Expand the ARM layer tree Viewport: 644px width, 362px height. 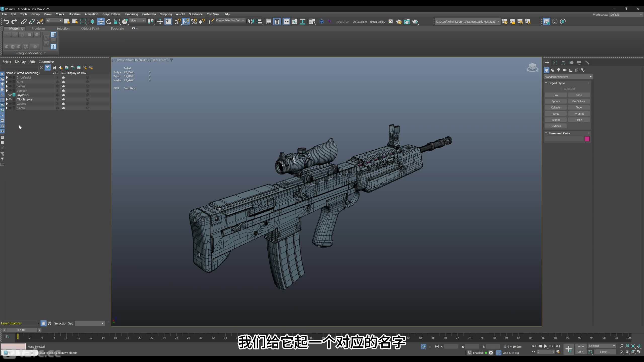point(7,82)
